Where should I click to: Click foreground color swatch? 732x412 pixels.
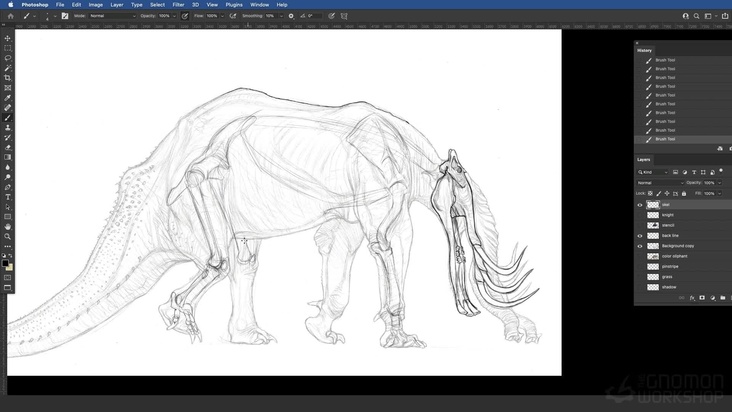pos(5,264)
